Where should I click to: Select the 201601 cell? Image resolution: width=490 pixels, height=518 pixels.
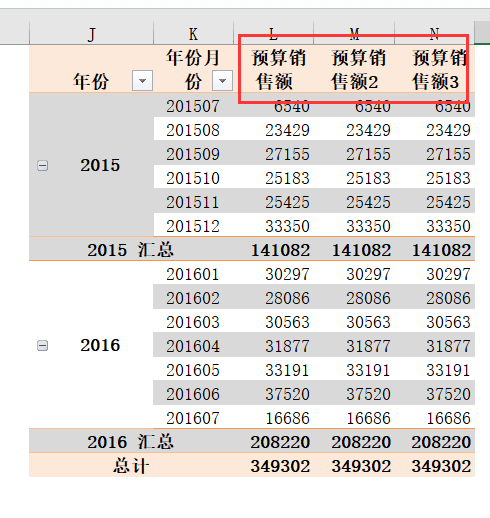pos(193,274)
